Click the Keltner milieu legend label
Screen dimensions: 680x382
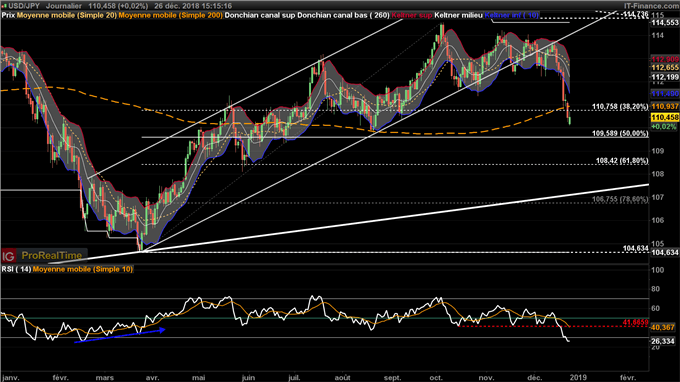click(x=458, y=15)
